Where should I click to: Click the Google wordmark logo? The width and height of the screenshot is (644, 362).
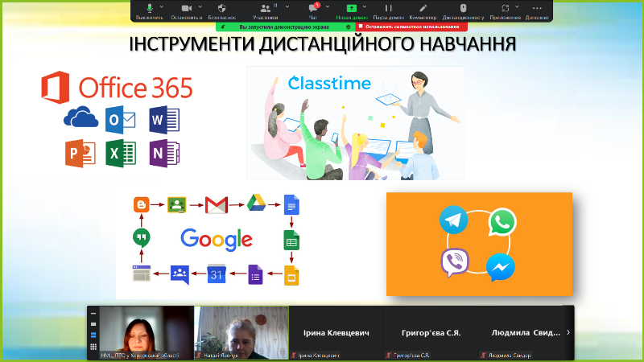click(217, 240)
